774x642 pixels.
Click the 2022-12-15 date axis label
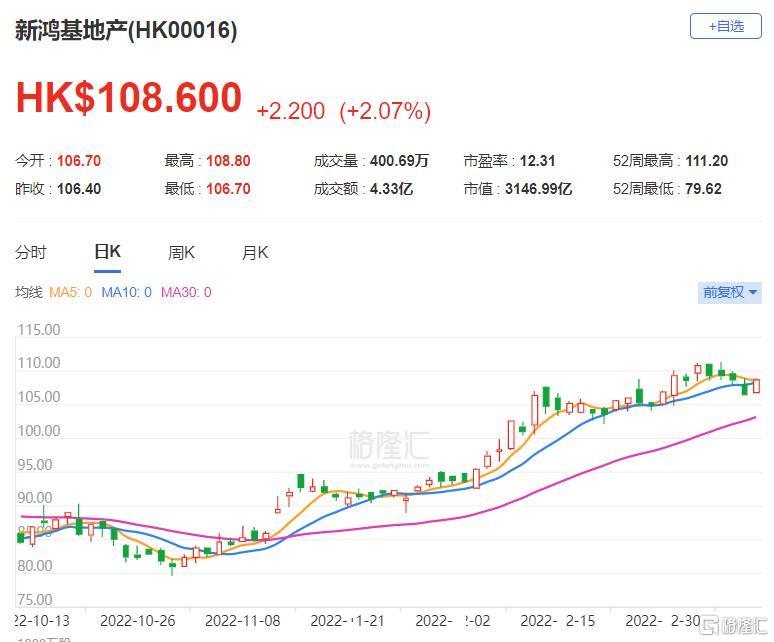pos(558,621)
